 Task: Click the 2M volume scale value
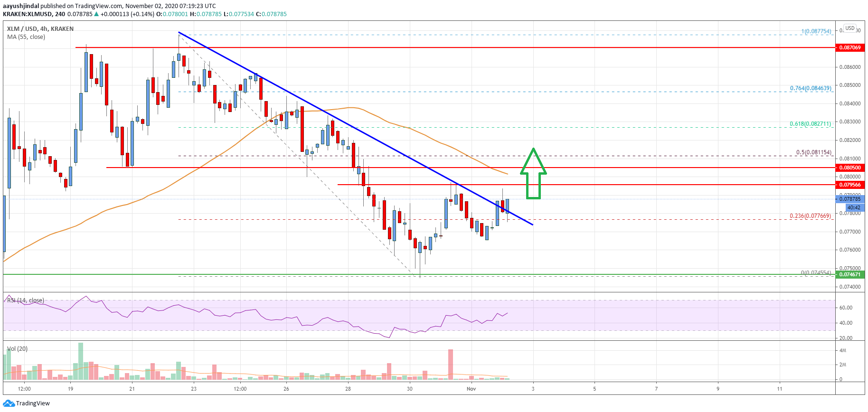tap(843, 365)
